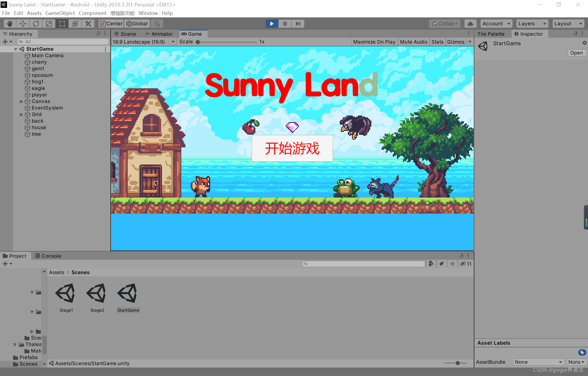Image resolution: width=588 pixels, height=376 pixels.
Task: Open the Window menu
Action: (x=148, y=13)
